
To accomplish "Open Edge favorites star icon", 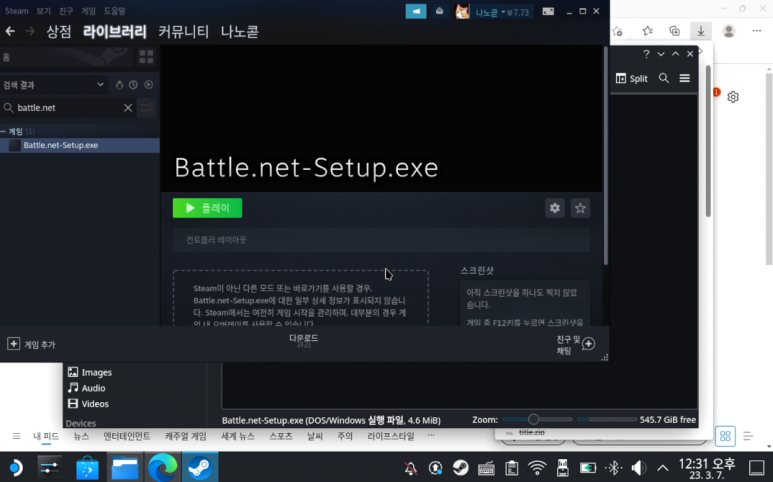I will pyautogui.click(x=647, y=31).
